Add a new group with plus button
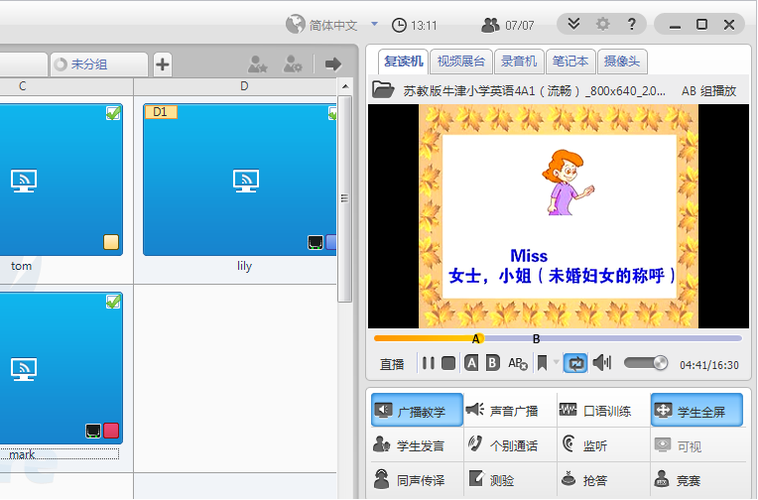 (162, 64)
